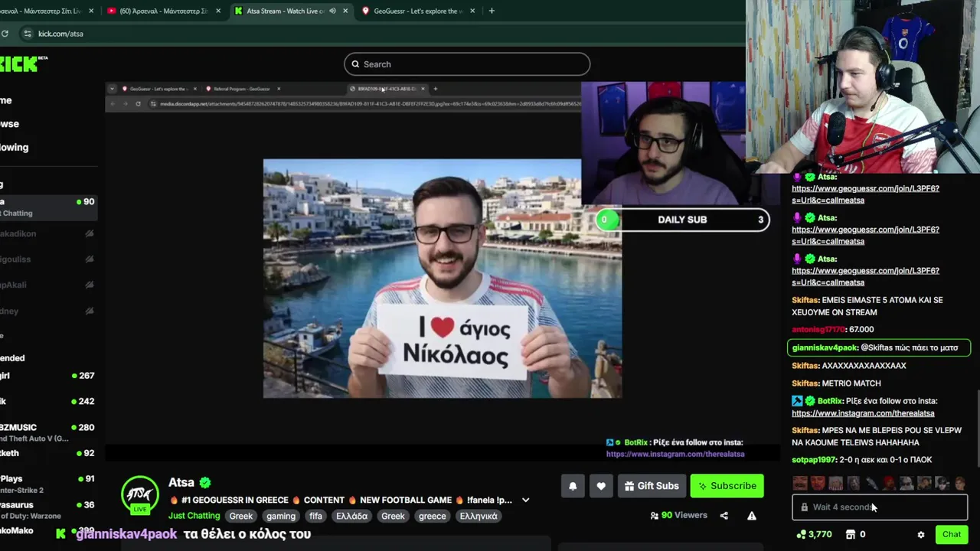
Task: Select the Ελληνικά tag
Action: (x=479, y=516)
